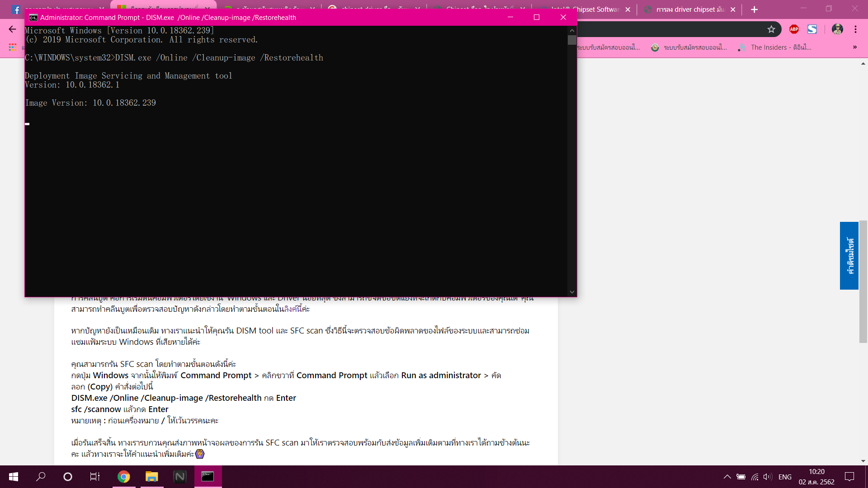Screen dimensions: 868x488
Task: Switch to the driver chipset tab
Action: point(689,9)
